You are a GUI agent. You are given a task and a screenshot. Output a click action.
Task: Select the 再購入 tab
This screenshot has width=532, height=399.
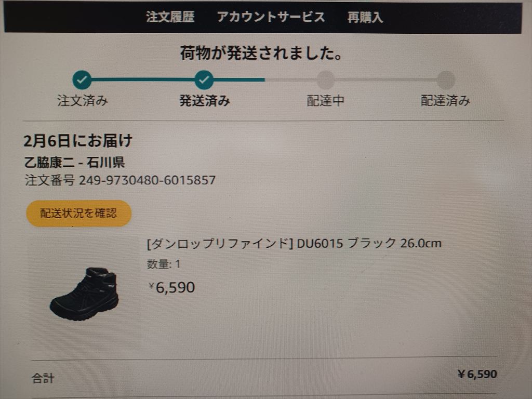point(365,17)
